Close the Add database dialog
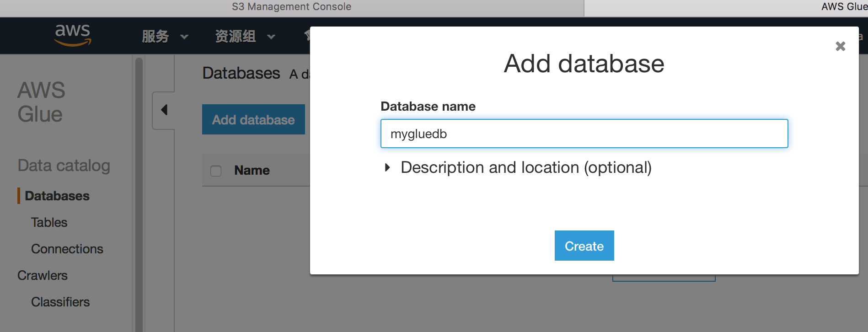Viewport: 868px width, 332px height. (840, 46)
